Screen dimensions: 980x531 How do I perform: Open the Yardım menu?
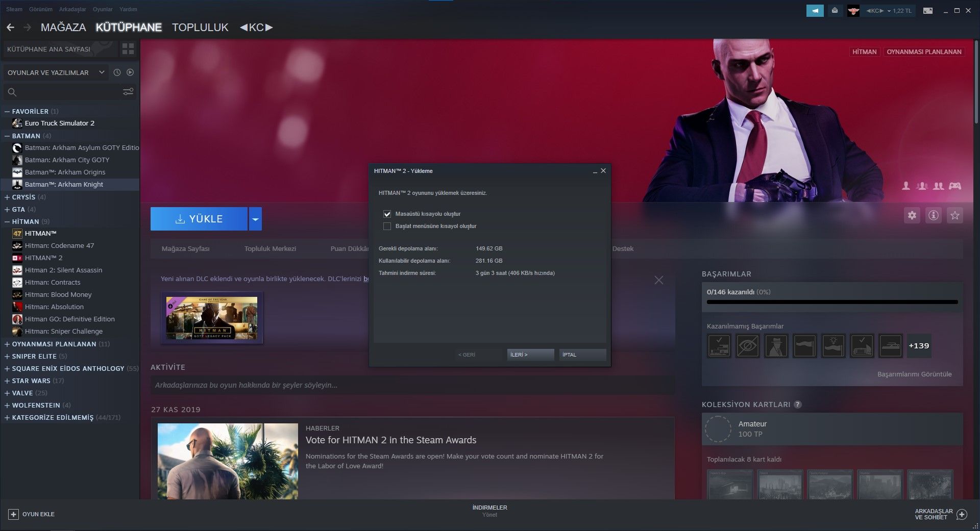point(128,9)
